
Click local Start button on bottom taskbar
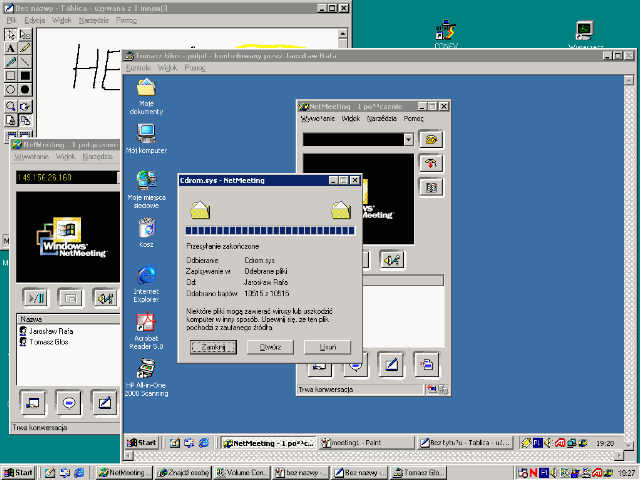point(18,473)
